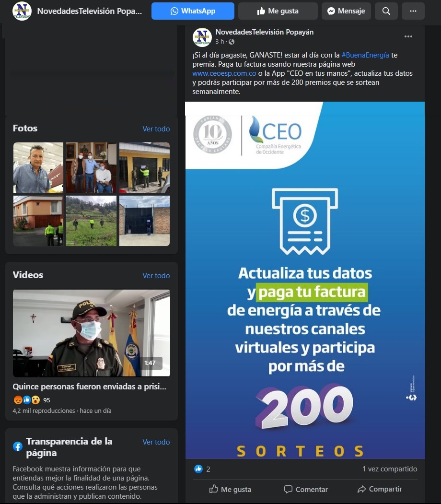This screenshot has width=441, height=504.
Task: Click the public globe privacy icon
Action: [x=231, y=41]
